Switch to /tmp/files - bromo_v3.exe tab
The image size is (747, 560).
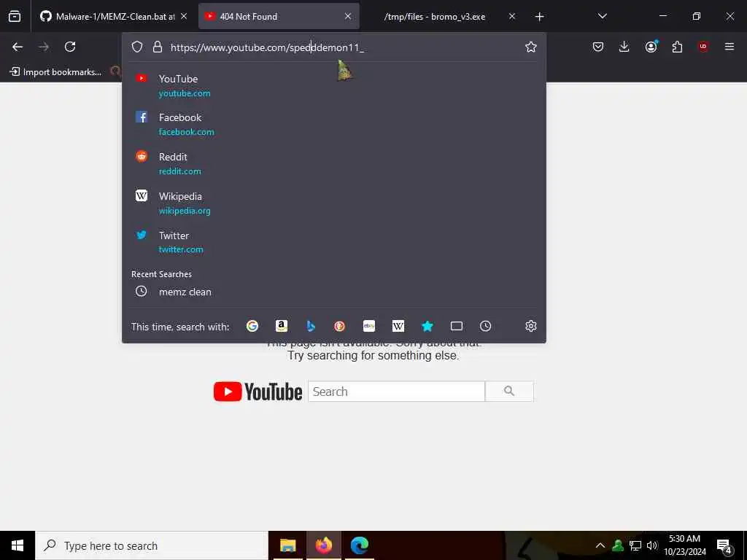(435, 17)
